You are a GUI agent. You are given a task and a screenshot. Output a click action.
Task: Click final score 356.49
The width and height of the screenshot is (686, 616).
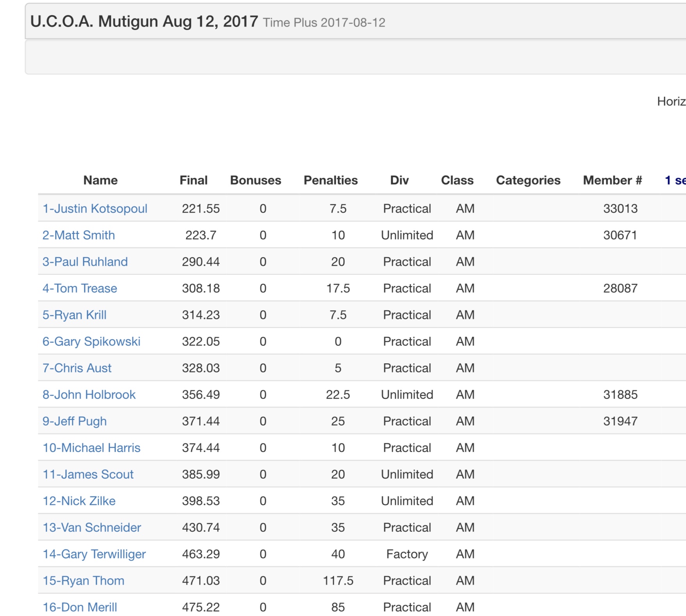click(x=201, y=394)
